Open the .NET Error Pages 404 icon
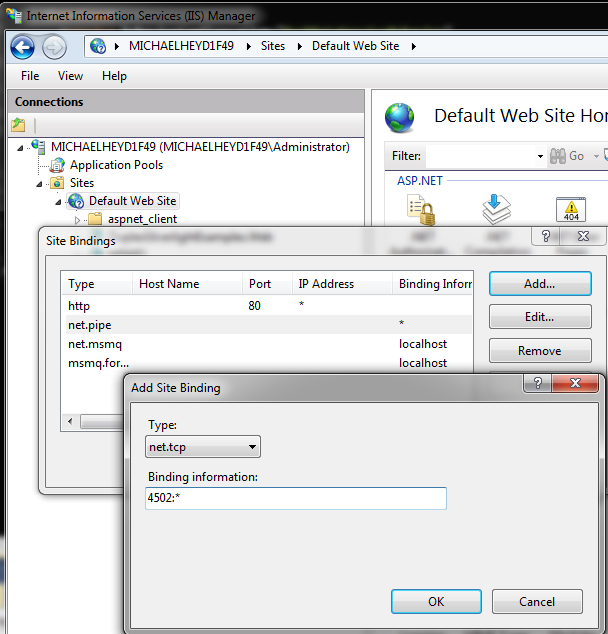 point(571,209)
